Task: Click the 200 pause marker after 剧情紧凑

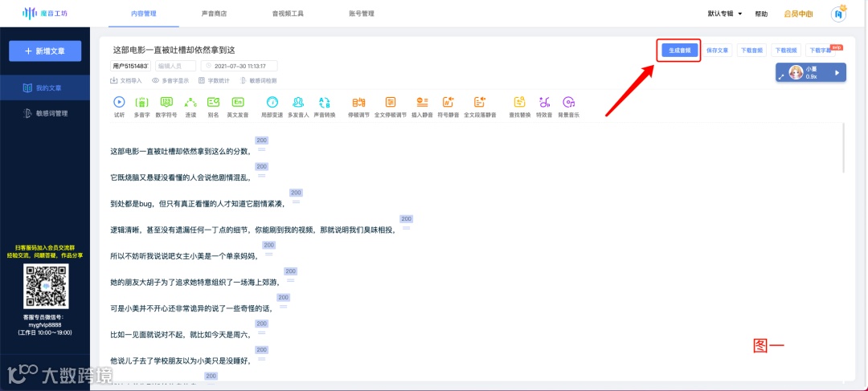Action: coord(296,193)
